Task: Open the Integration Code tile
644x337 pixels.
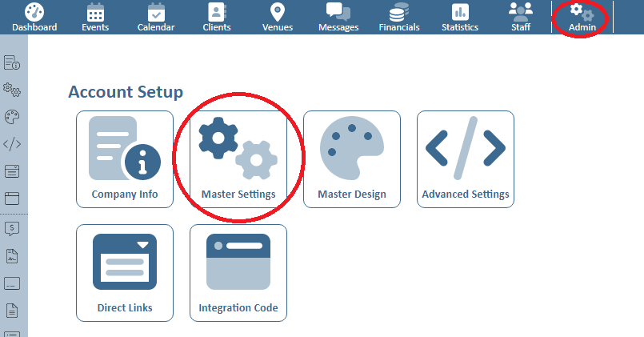Action: (238, 272)
